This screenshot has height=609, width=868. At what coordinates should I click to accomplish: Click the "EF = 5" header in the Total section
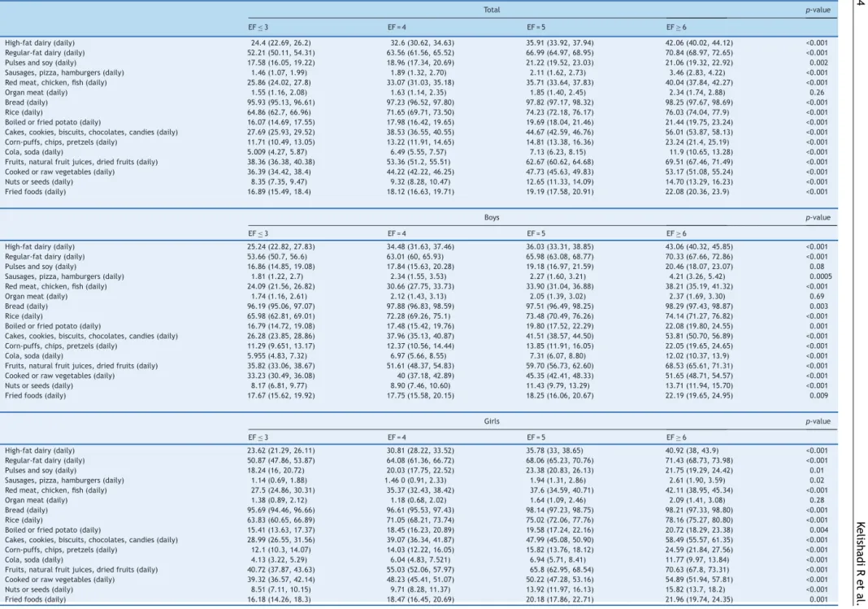[x=536, y=27]
